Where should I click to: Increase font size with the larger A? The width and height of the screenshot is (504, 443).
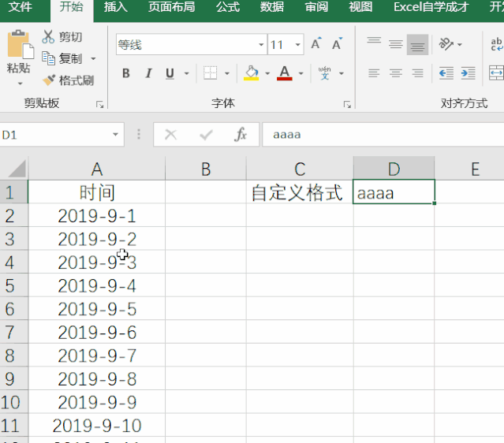(x=316, y=43)
